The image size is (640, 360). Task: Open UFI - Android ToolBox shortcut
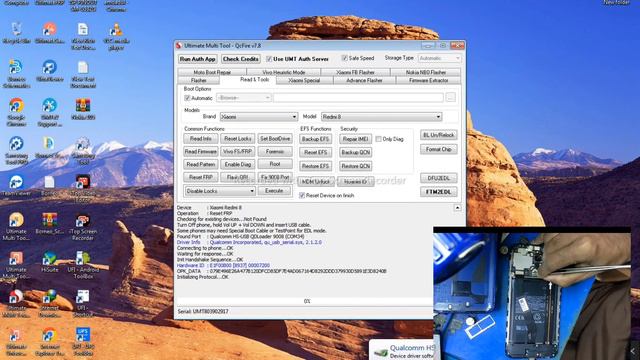point(83,264)
